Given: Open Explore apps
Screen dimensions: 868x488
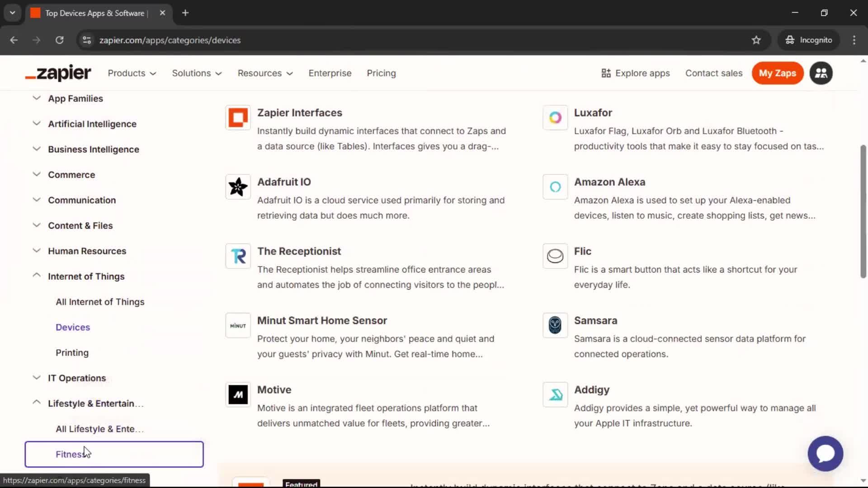Looking at the screenshot, I should [636, 73].
